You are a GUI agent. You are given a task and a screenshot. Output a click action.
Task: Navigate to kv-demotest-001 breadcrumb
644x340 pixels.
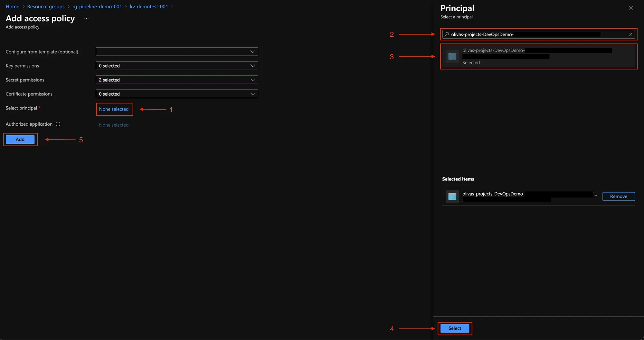[x=149, y=6]
